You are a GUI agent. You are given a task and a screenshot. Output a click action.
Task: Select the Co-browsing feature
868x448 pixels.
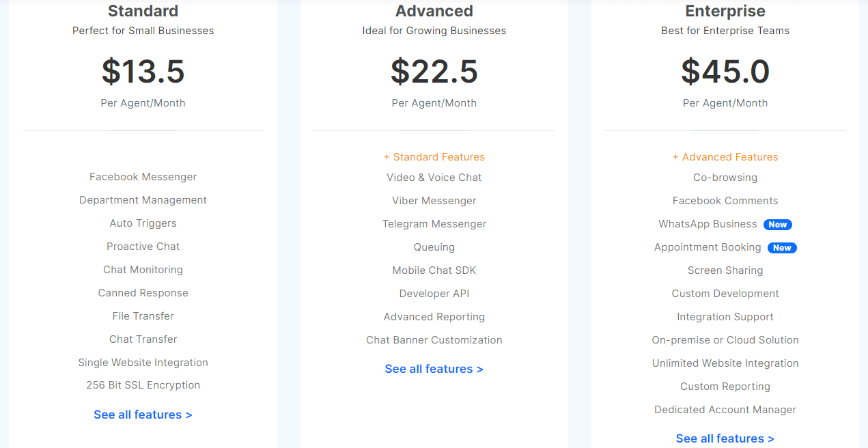(x=725, y=177)
